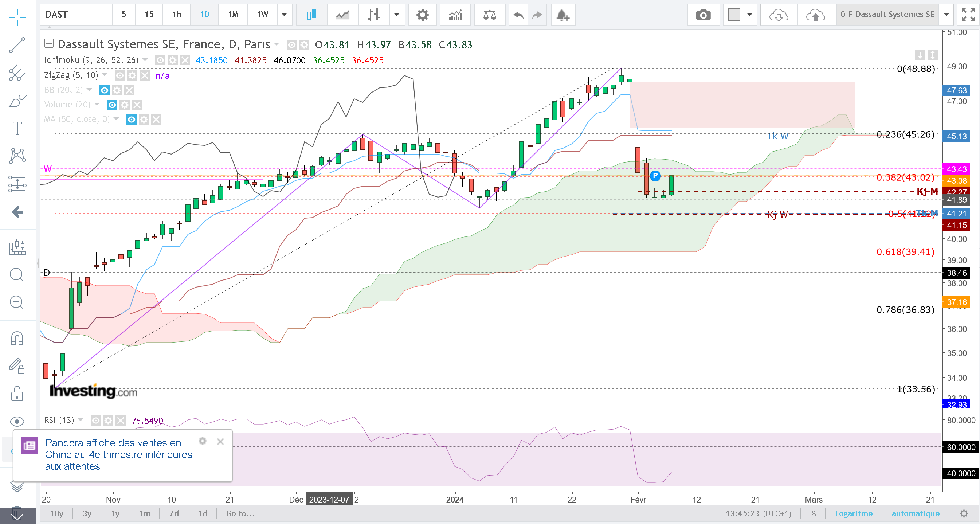Viewport: 980px width, 524px height.
Task: Switch to the 1W timeframe
Action: click(x=263, y=15)
